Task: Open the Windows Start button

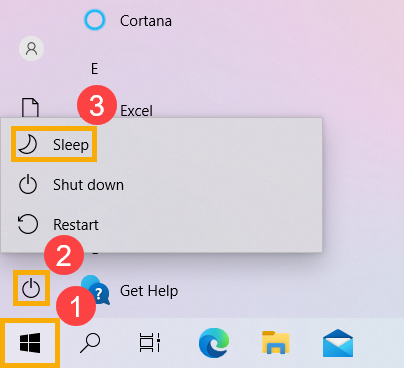Action: [30, 343]
